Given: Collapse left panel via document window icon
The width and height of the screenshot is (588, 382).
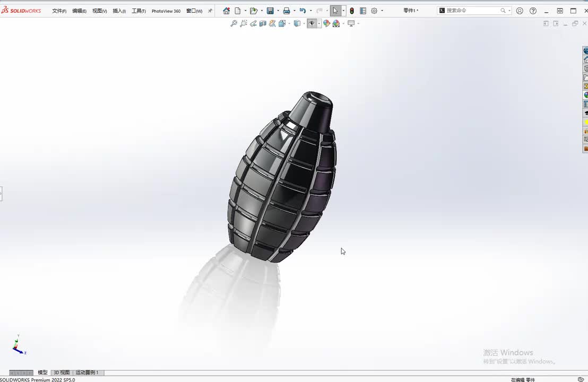Looking at the screenshot, I should click(x=546, y=24).
